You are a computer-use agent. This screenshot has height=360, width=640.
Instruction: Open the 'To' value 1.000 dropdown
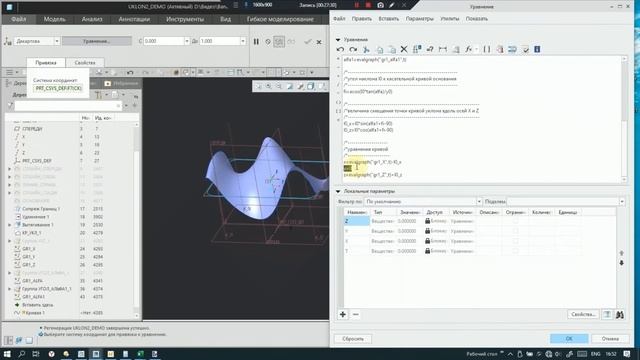[243, 41]
